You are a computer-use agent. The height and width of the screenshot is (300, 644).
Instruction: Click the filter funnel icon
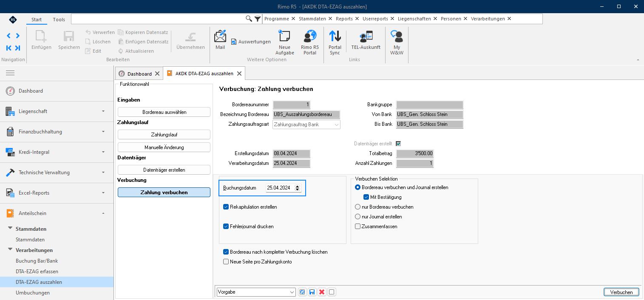pos(258,19)
